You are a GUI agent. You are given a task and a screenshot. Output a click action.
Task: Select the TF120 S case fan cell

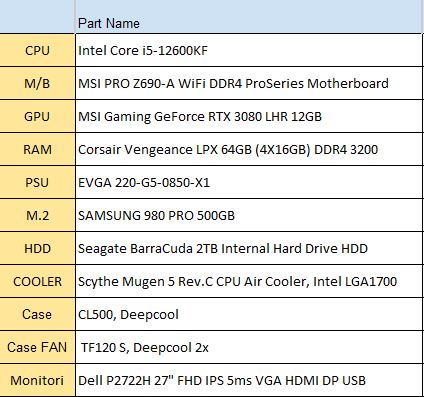(x=249, y=347)
